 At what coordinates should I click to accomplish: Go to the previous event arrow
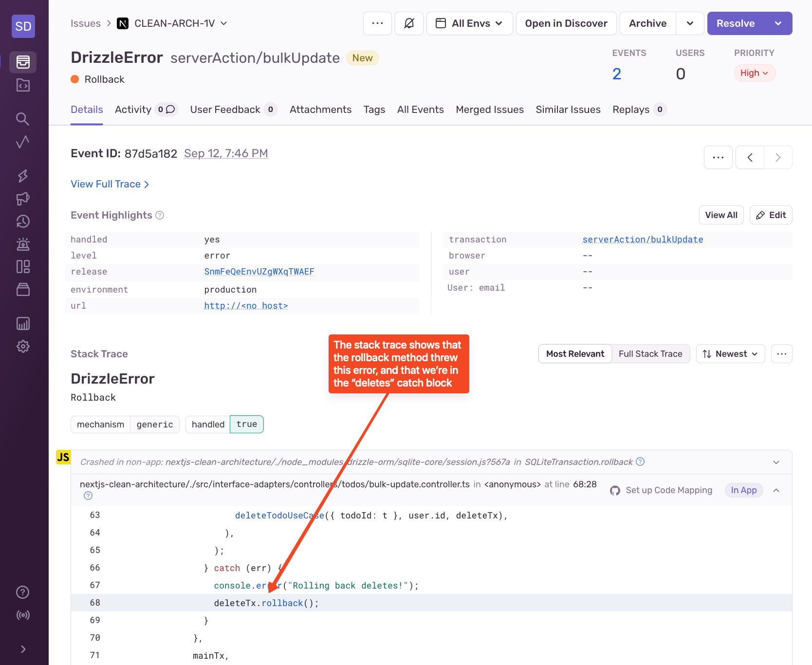click(750, 157)
